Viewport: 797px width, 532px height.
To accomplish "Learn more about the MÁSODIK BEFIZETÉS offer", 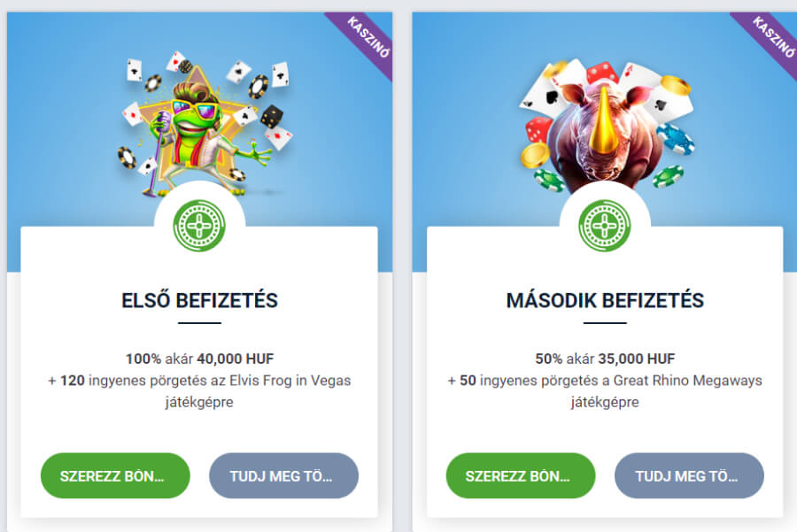I will pyautogui.click(x=689, y=475).
